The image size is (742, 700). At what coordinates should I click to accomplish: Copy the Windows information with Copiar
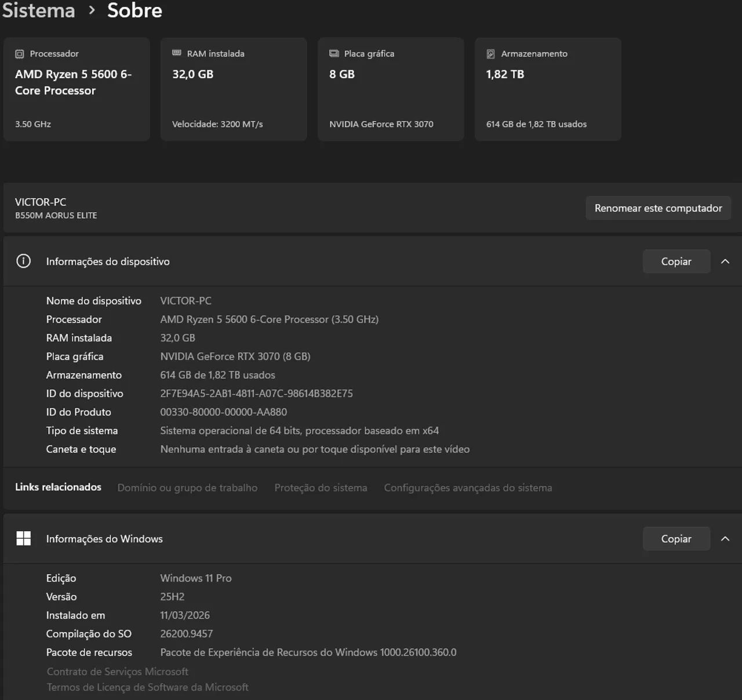pyautogui.click(x=676, y=539)
